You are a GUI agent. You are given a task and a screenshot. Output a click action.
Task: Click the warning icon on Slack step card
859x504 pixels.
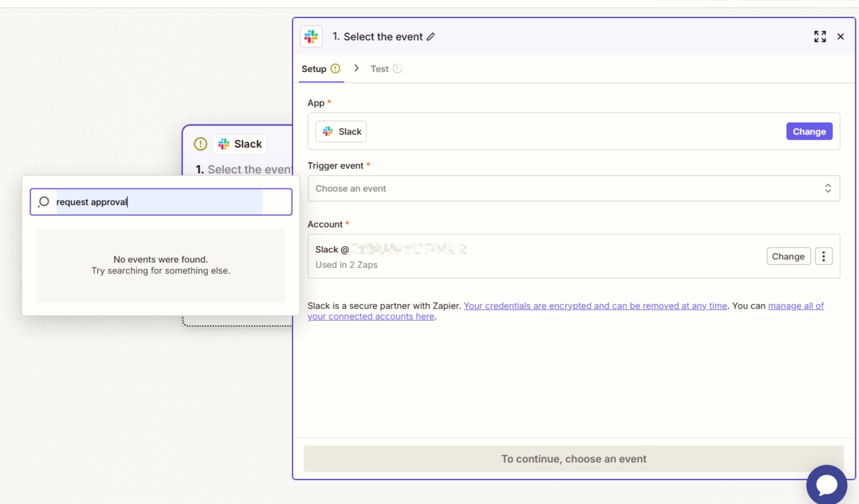[x=201, y=144]
